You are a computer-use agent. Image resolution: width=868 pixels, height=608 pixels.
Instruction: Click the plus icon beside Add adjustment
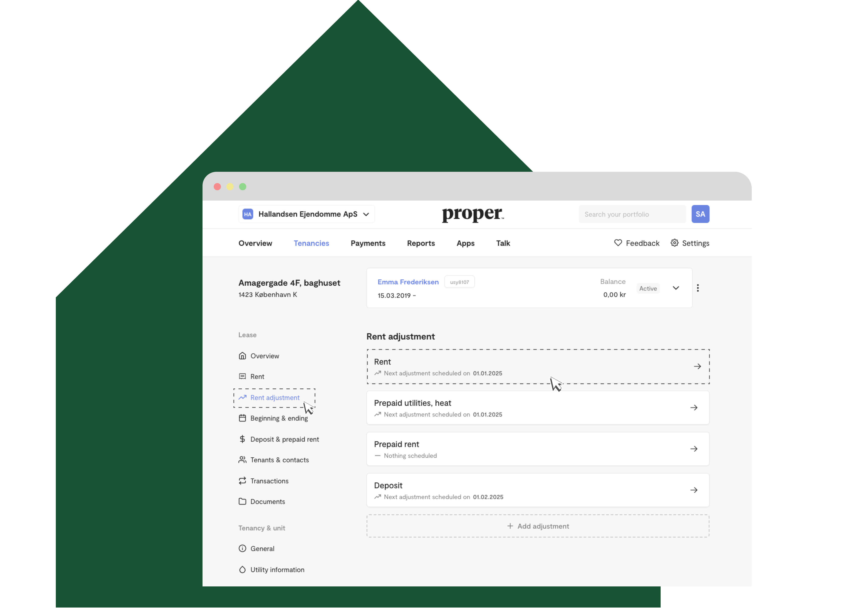pos(510,526)
